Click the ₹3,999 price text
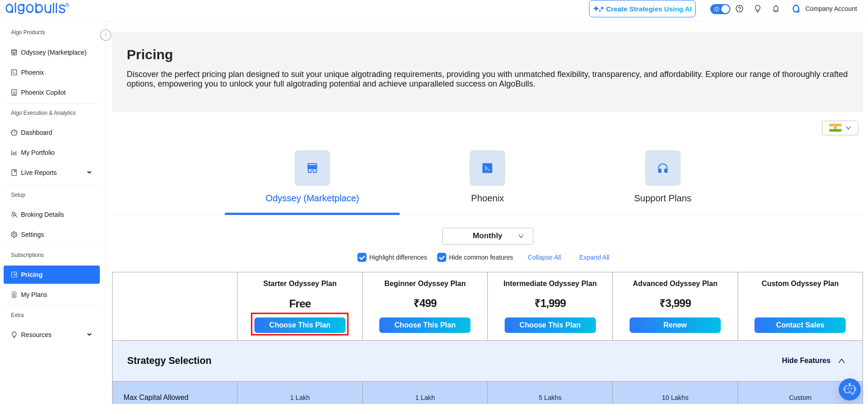This screenshot has width=868, height=404. 675,303
